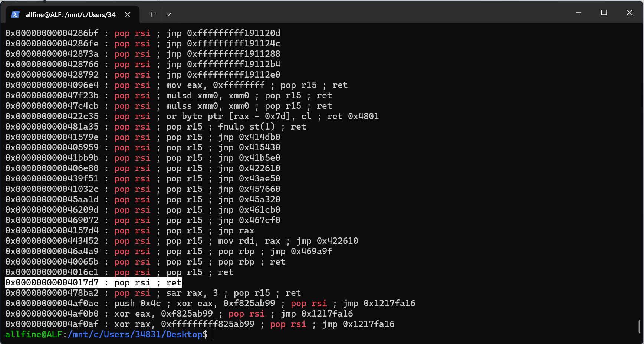Minimize the terminal window
Image resolution: width=644 pixels, height=344 pixels.
(578, 12)
